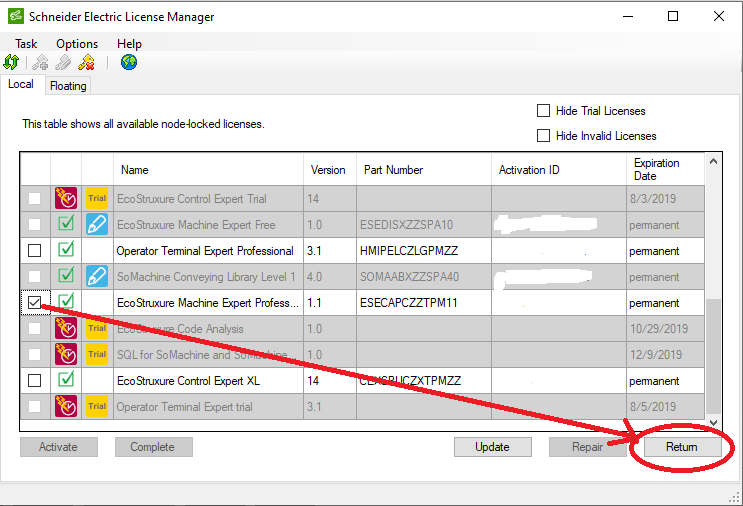
Task: Switch to the Local tab
Action: pos(21,84)
